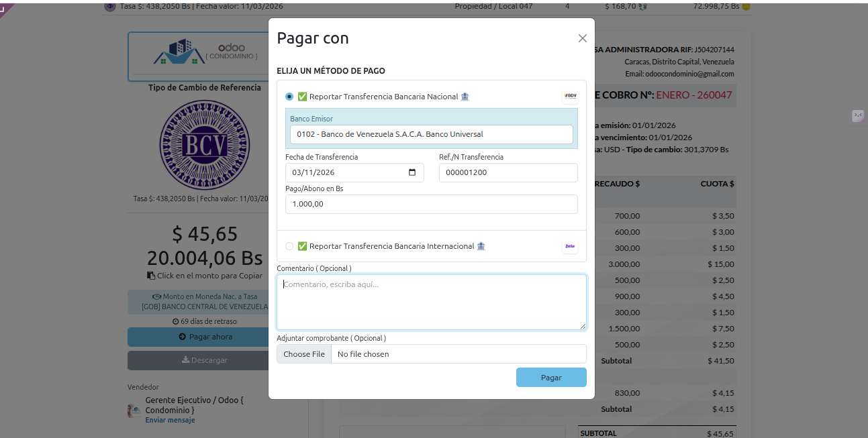
Task: Select Reportar Transferencia Bancaria Internacional radio
Action: 289,246
